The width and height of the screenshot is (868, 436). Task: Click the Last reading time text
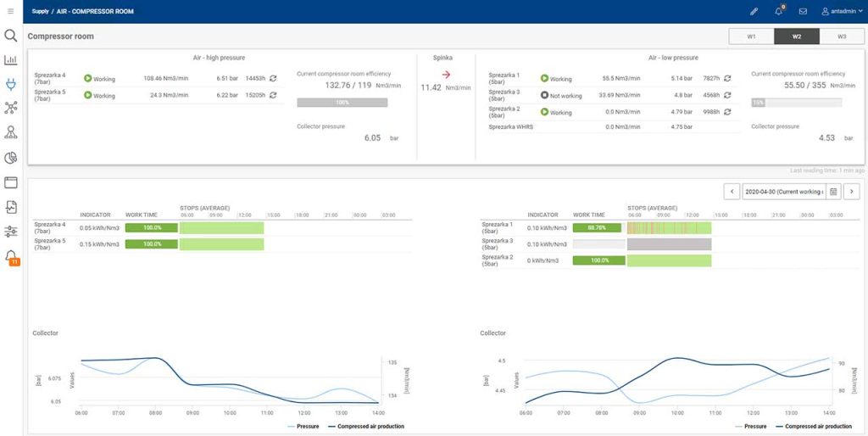(827, 170)
